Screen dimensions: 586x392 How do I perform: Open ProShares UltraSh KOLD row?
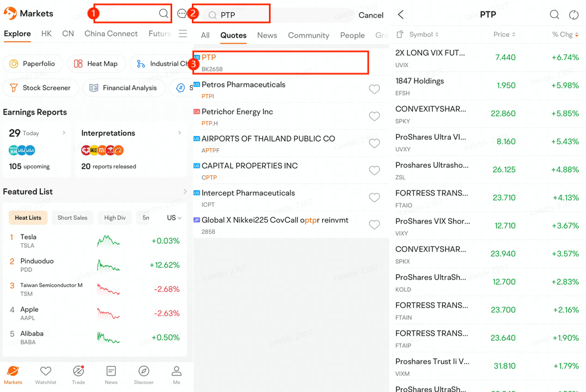(488, 282)
